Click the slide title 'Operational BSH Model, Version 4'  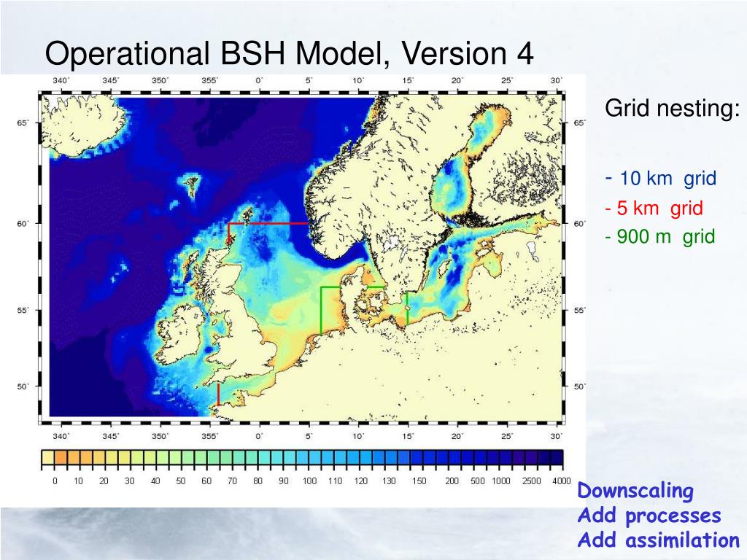pyautogui.click(x=289, y=53)
